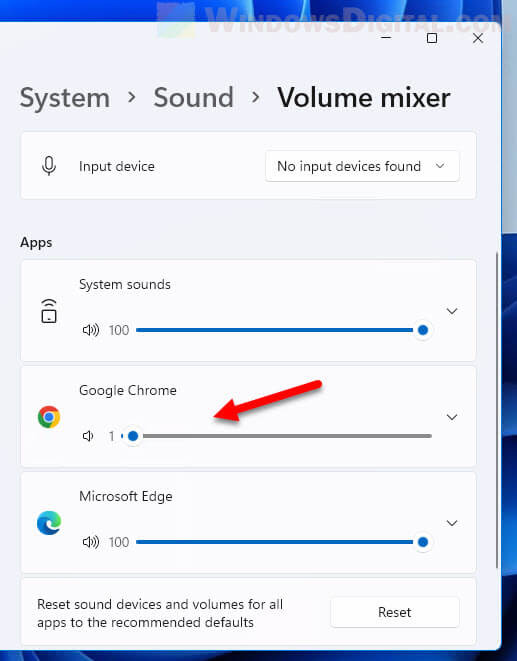The width and height of the screenshot is (517, 661).
Task: Click the Google Chrome app name
Action: point(128,391)
